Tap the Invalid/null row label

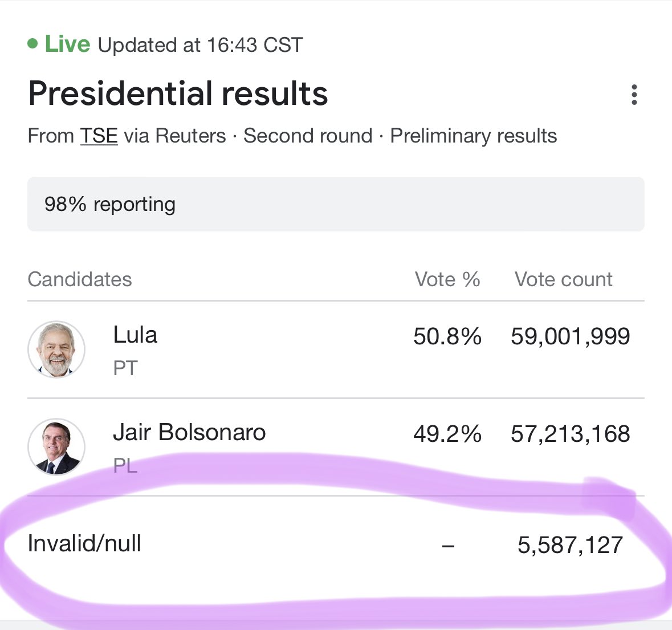pos(84,543)
